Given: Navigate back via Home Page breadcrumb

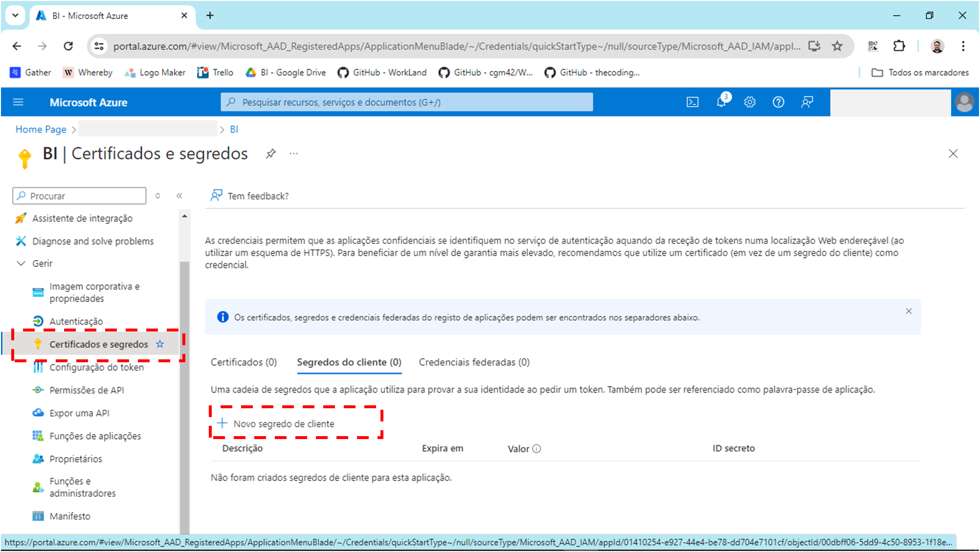Looking at the screenshot, I should point(41,129).
